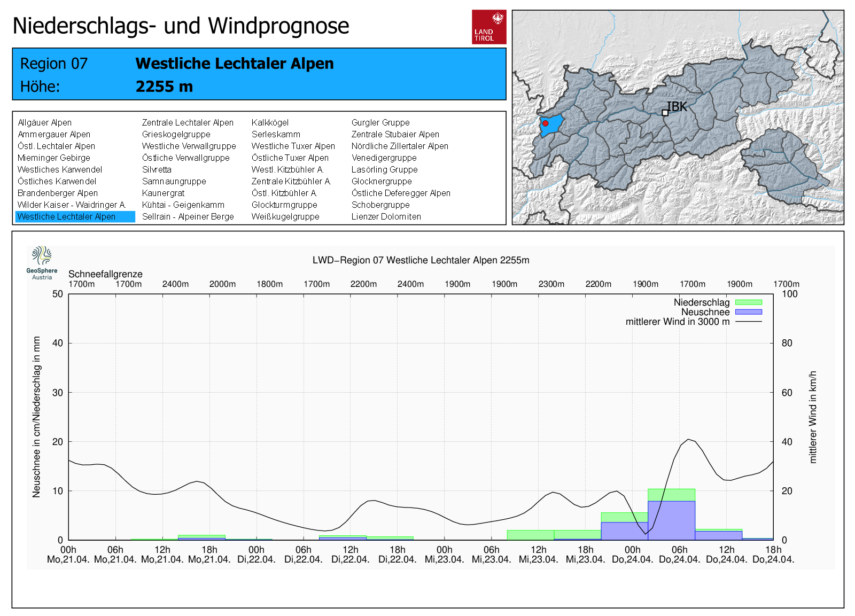Click the IBK square marker on map
This screenshot has height=616, width=855.
[665, 113]
